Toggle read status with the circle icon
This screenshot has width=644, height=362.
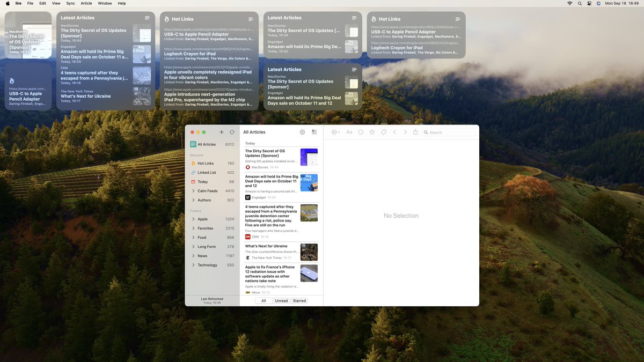[x=361, y=132]
